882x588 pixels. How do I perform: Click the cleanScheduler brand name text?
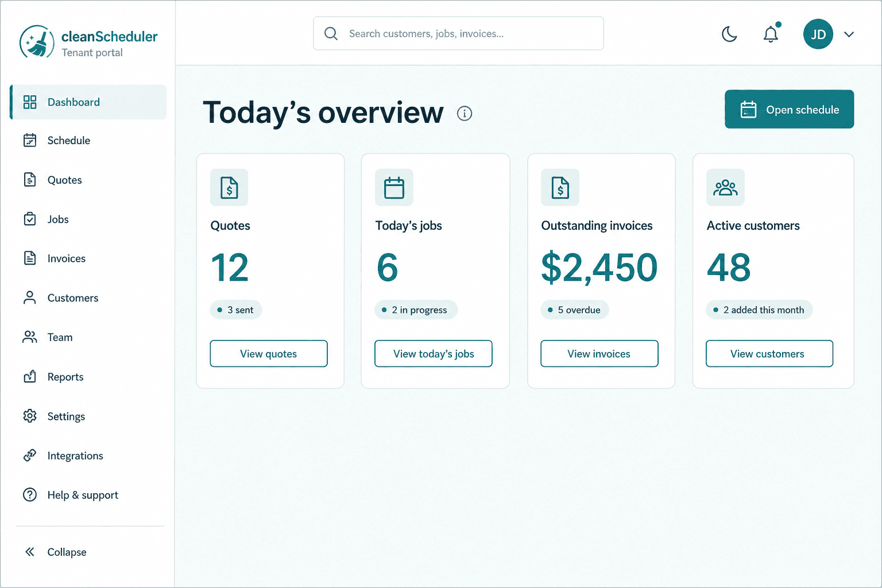point(109,37)
